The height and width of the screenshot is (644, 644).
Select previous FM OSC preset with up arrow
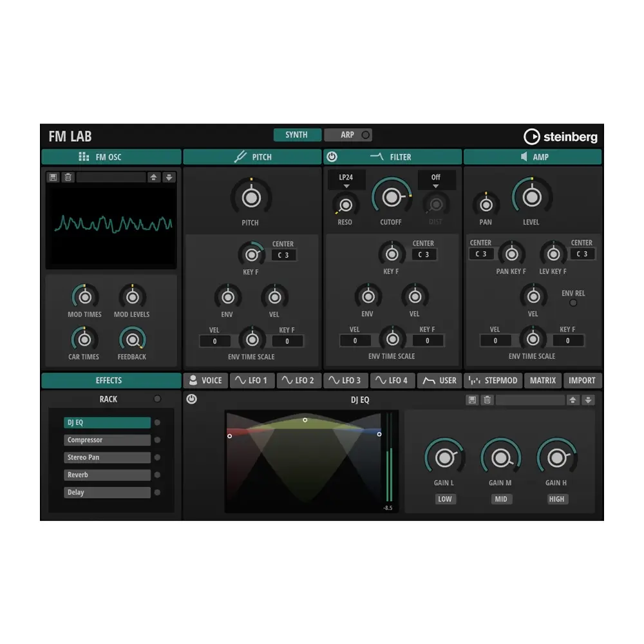pyautogui.click(x=154, y=178)
